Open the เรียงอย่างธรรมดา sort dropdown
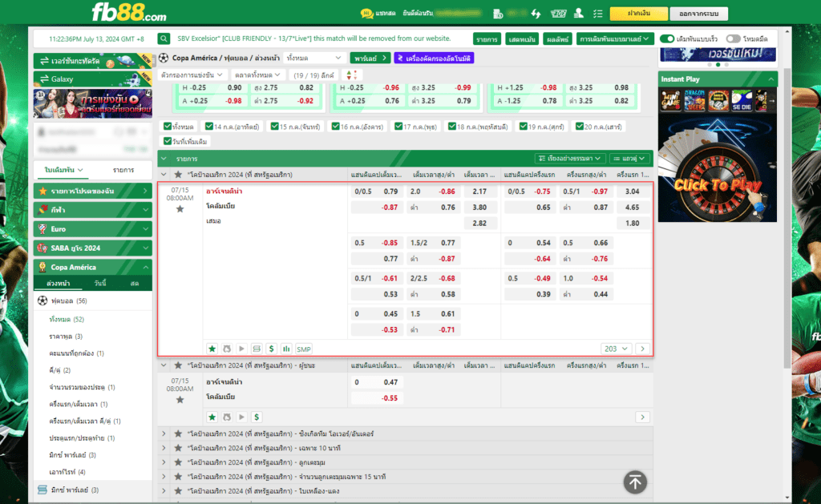821x504 pixels. (x=570, y=158)
